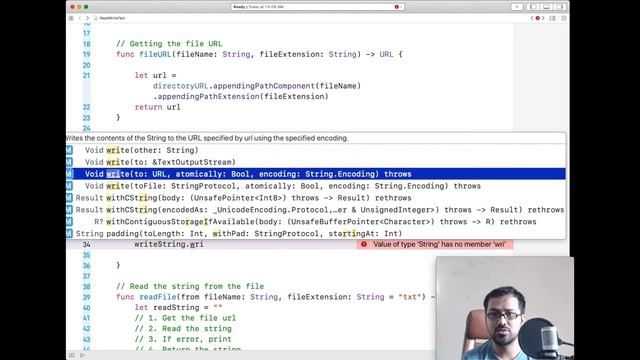Open the "has no member 'wri'" error message
Screen dimensions: 640x360
pyautogui.click(x=439, y=244)
